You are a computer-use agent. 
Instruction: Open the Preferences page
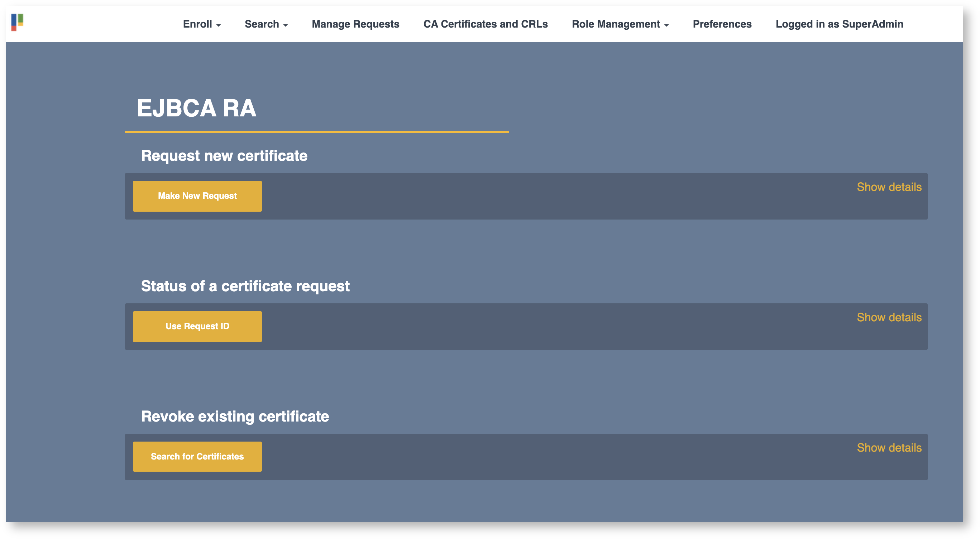tap(722, 24)
